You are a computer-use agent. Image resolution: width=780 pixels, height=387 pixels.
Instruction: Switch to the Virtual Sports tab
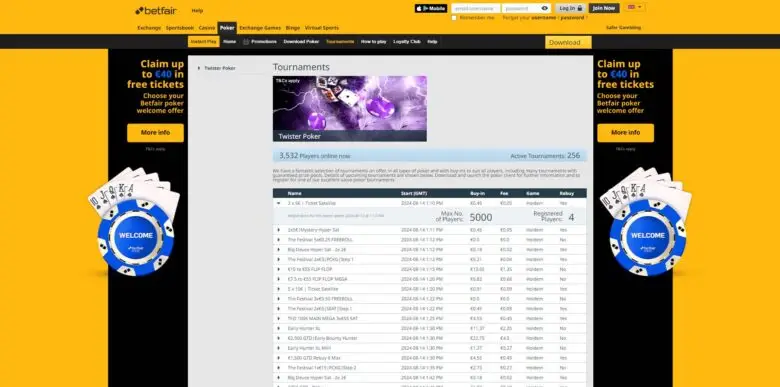pos(321,28)
